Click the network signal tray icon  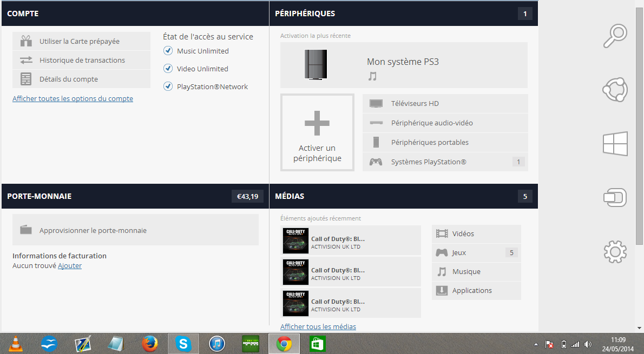575,344
